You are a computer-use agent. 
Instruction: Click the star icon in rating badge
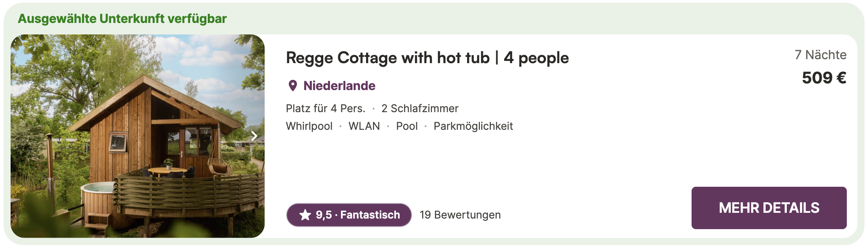pos(305,215)
